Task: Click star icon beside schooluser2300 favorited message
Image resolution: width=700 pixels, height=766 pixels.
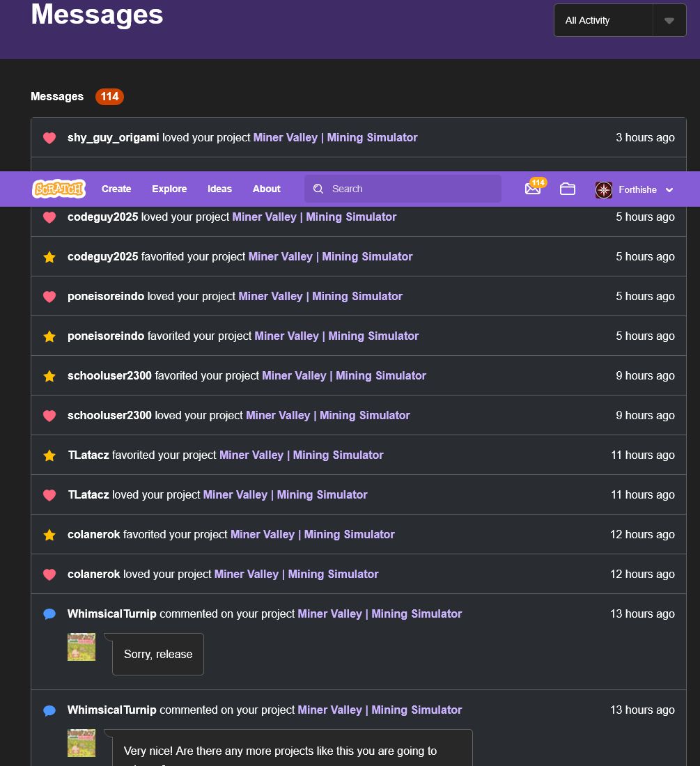Action: point(49,375)
